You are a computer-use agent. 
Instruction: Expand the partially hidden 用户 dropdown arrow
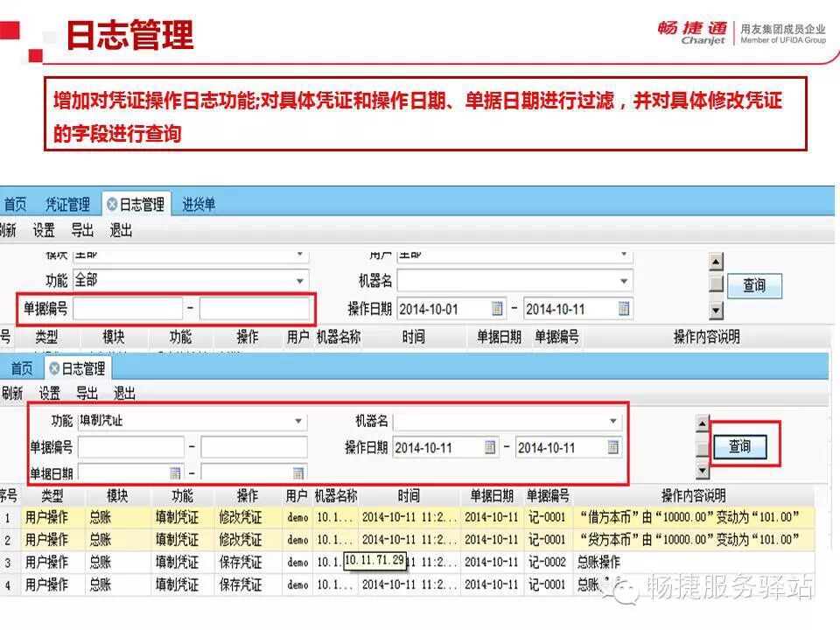624,255
